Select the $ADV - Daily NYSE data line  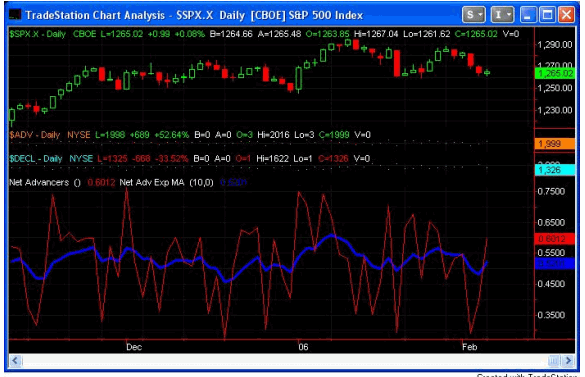190,135
